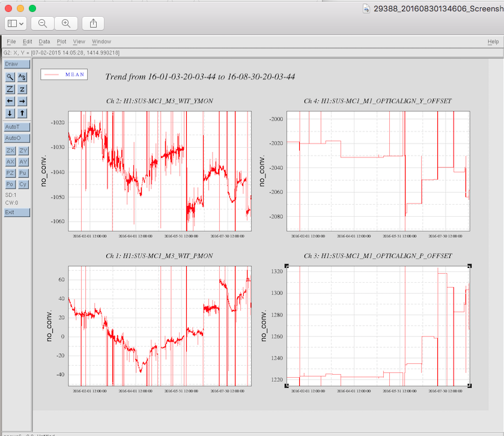Click the top-right selection handle of Ch 3 graph

point(470,266)
